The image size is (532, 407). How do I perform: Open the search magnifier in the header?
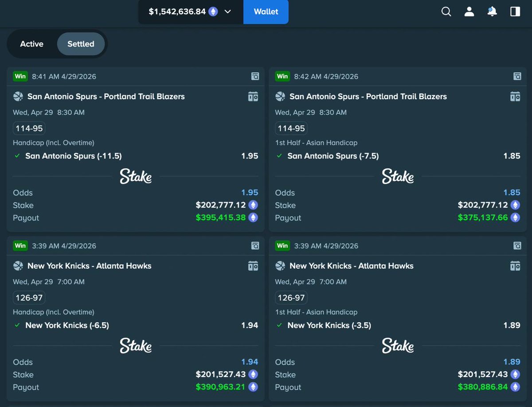coord(446,12)
